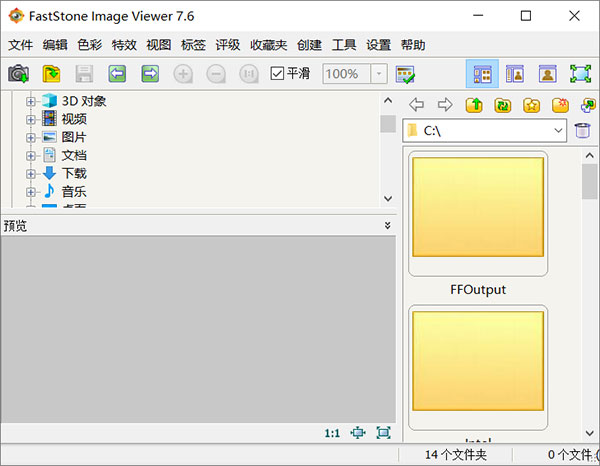The height and width of the screenshot is (466, 600).
Task: Go to previous image with green left arrow
Action: click(117, 73)
